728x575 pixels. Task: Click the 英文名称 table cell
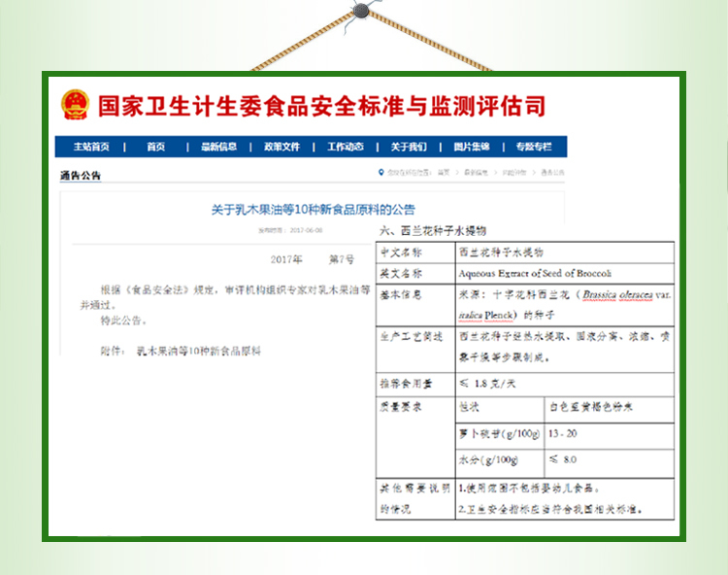point(416,274)
